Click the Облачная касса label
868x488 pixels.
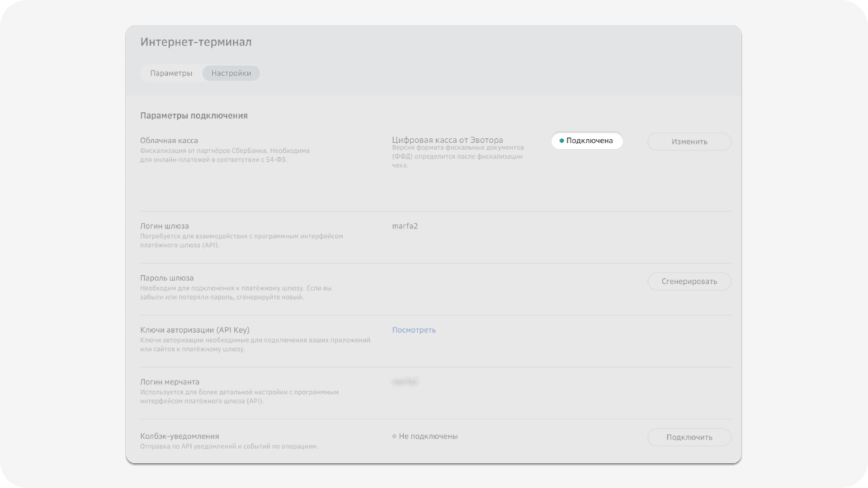169,141
